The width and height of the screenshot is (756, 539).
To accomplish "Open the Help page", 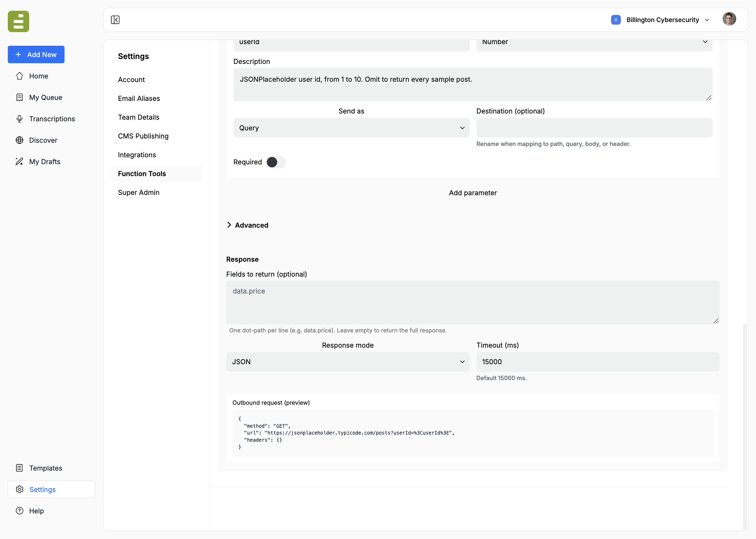I will [52, 511].
